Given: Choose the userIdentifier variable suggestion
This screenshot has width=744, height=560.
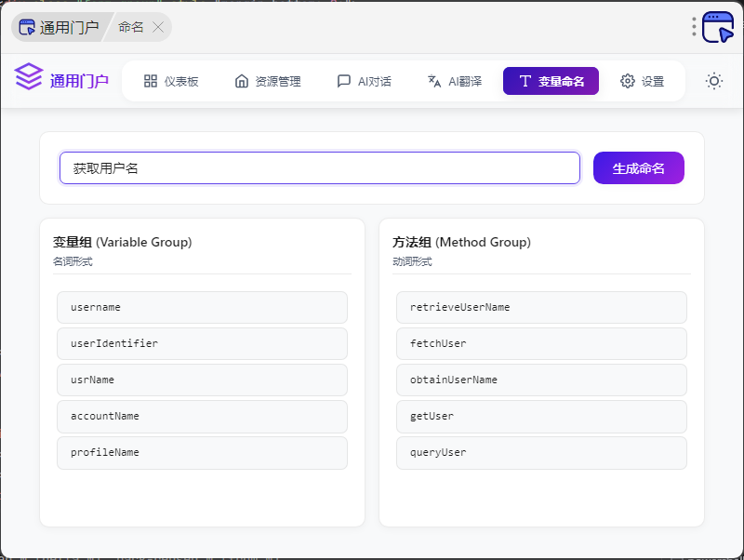Looking at the screenshot, I should (x=202, y=343).
